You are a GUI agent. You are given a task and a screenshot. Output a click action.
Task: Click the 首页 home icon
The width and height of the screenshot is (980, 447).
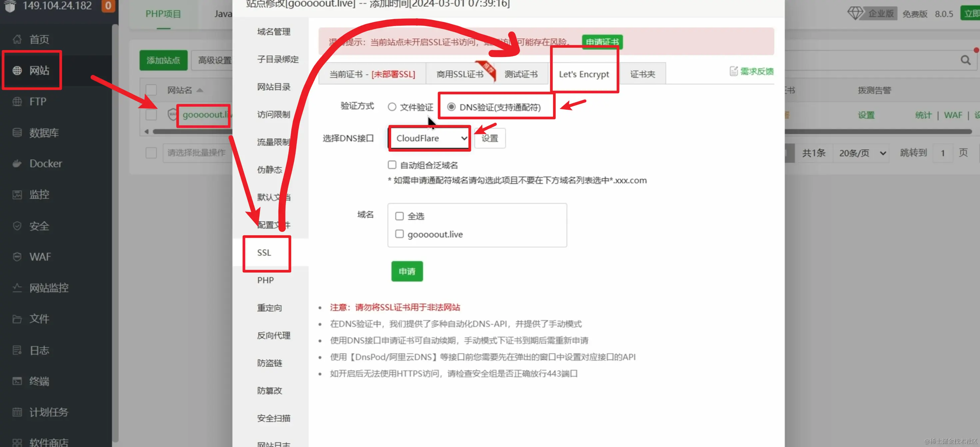point(17,39)
